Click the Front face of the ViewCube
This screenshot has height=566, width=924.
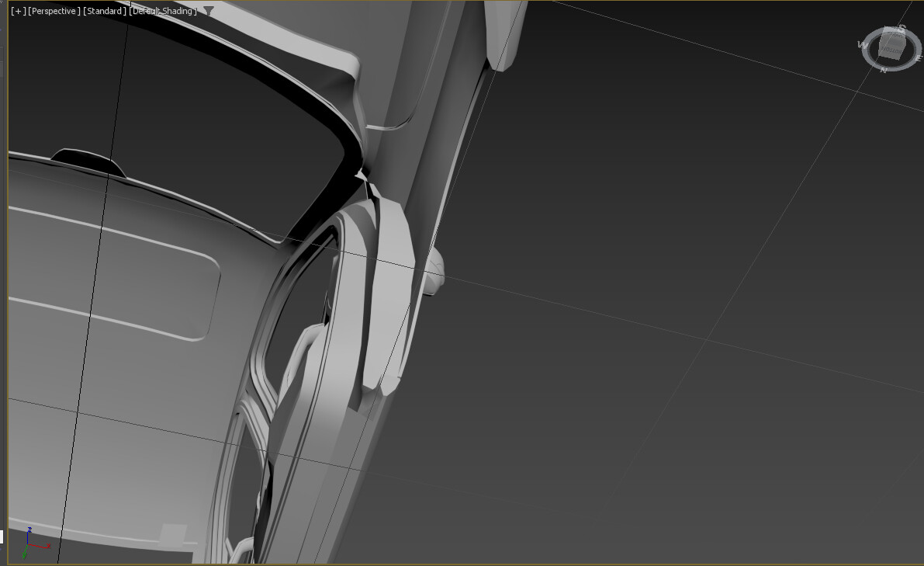click(895, 30)
